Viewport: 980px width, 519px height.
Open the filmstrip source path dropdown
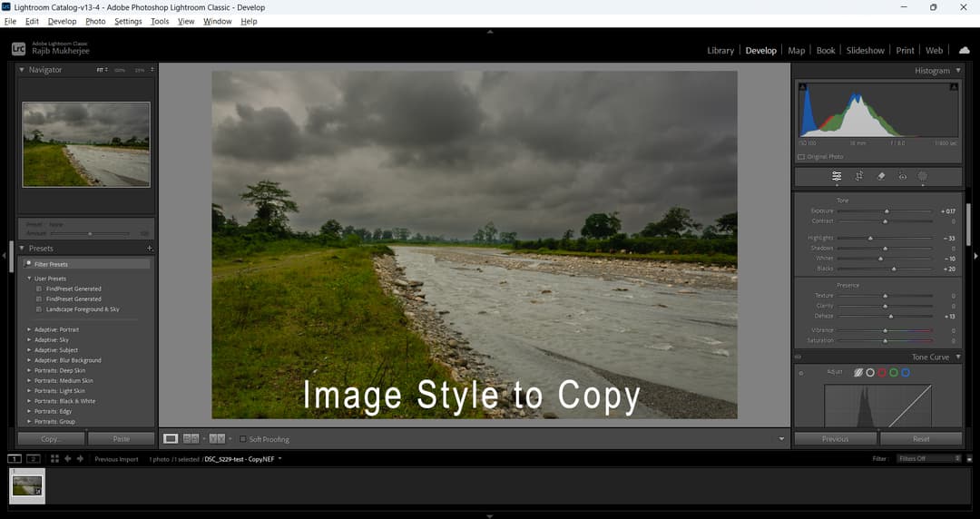(x=280, y=459)
